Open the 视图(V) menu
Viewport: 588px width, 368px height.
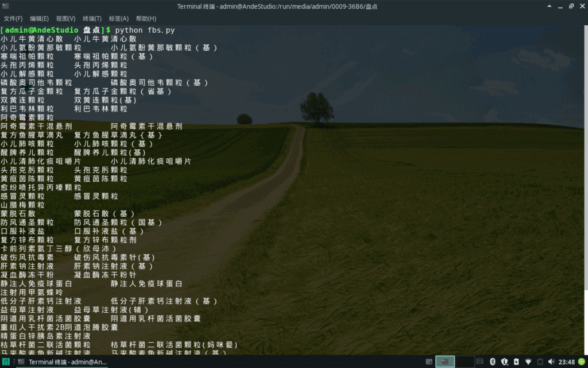point(66,18)
